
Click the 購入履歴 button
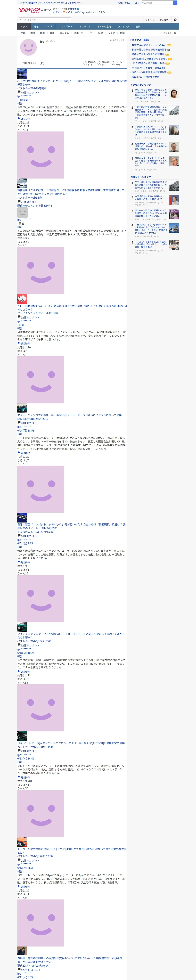[164, 20]
